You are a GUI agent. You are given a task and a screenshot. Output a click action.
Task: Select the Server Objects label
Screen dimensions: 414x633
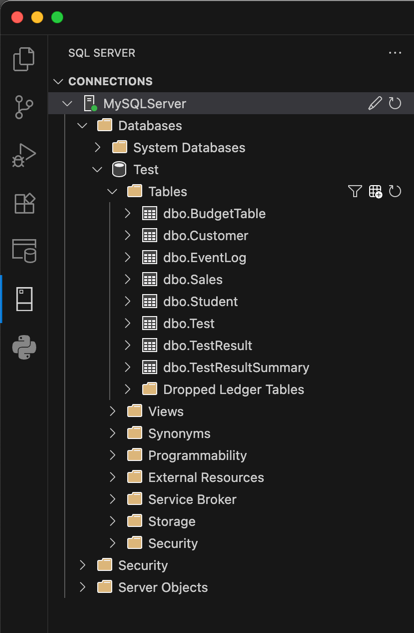(x=163, y=587)
